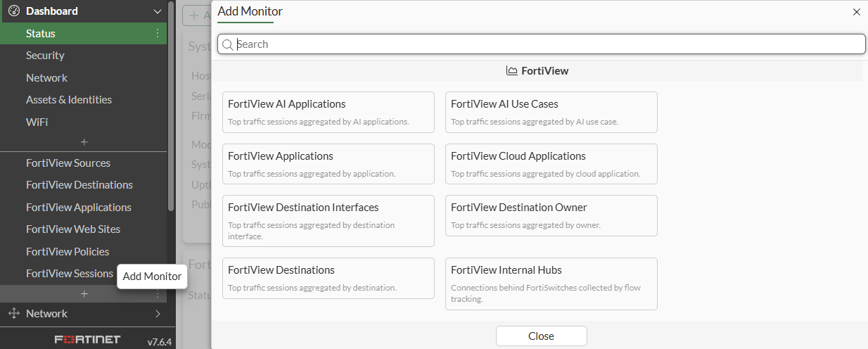Close the Add Monitor dialog with X

[856, 12]
